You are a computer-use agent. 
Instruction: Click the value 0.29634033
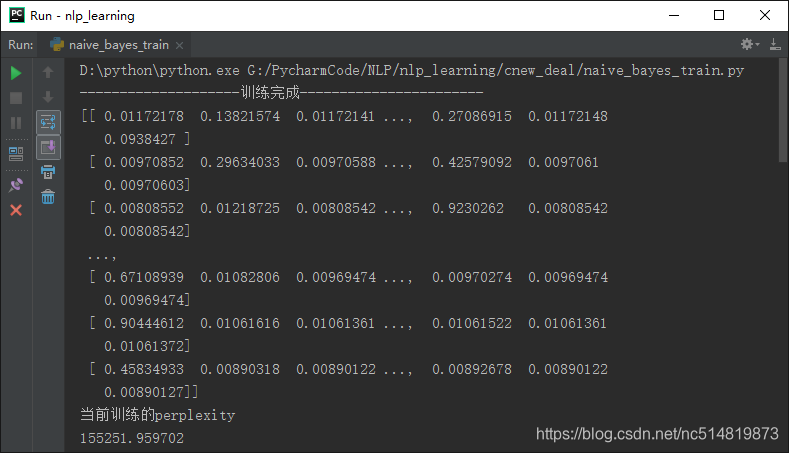[240, 163]
